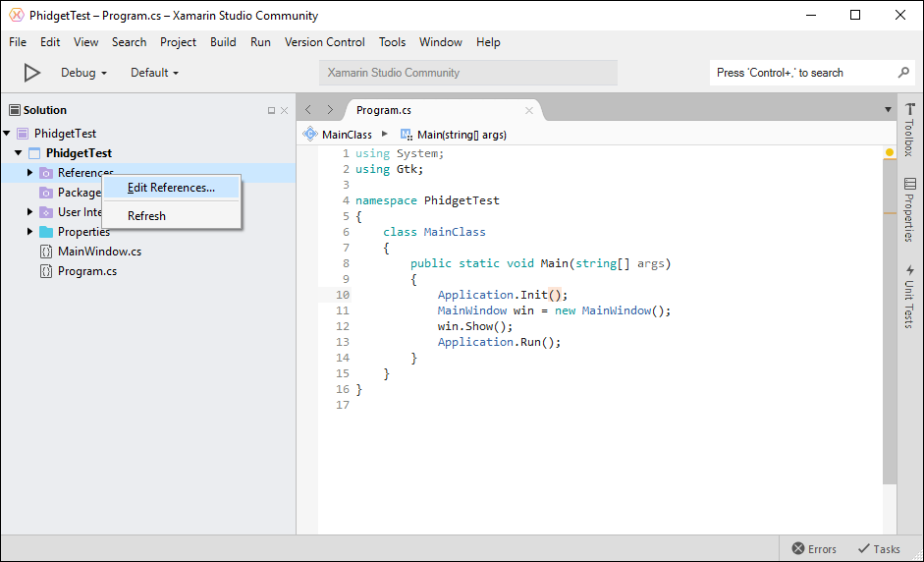
Task: Close the Solution pad
Action: [285, 110]
